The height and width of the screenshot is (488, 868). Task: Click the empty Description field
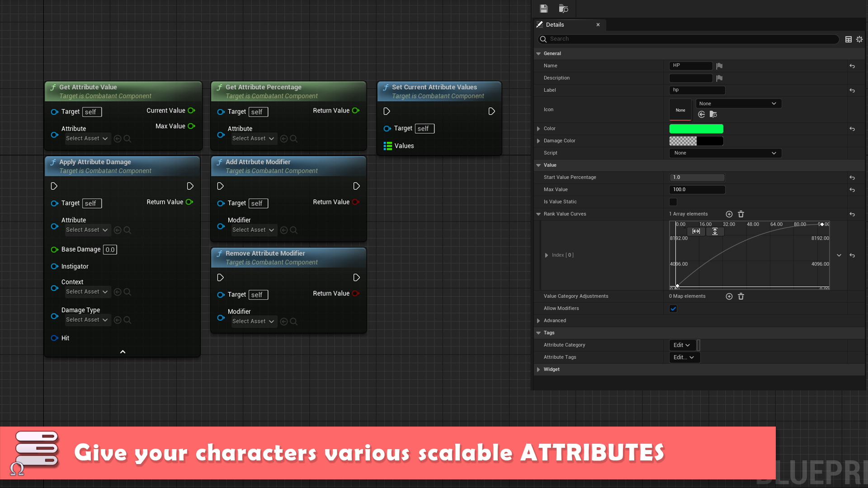click(x=691, y=78)
